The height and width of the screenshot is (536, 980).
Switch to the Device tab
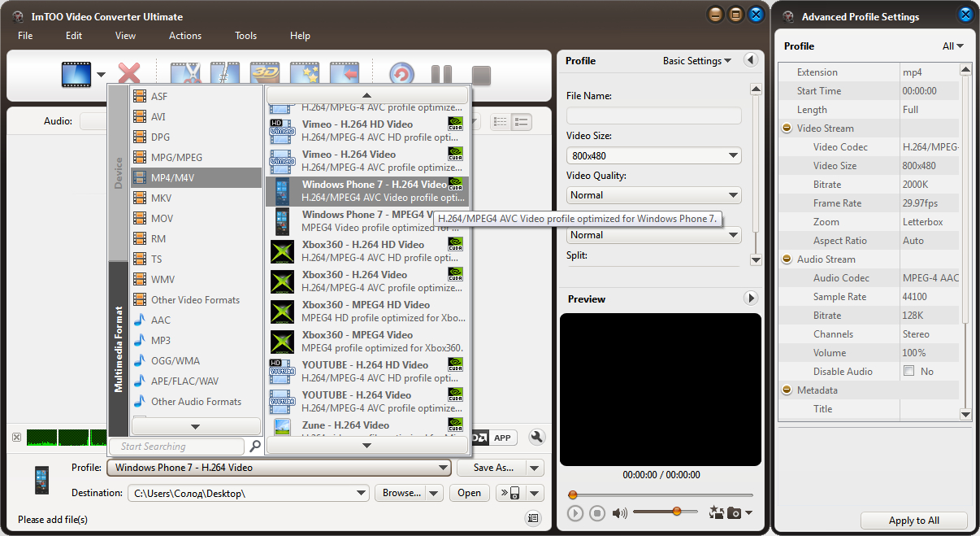point(119,173)
